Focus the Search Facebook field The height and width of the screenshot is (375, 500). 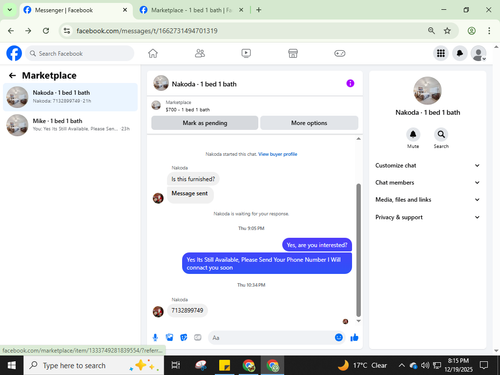(80, 53)
